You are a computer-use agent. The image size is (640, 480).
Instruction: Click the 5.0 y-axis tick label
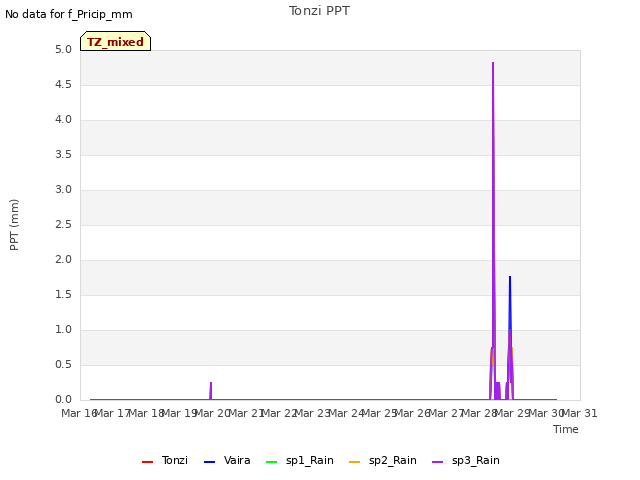point(63,49)
